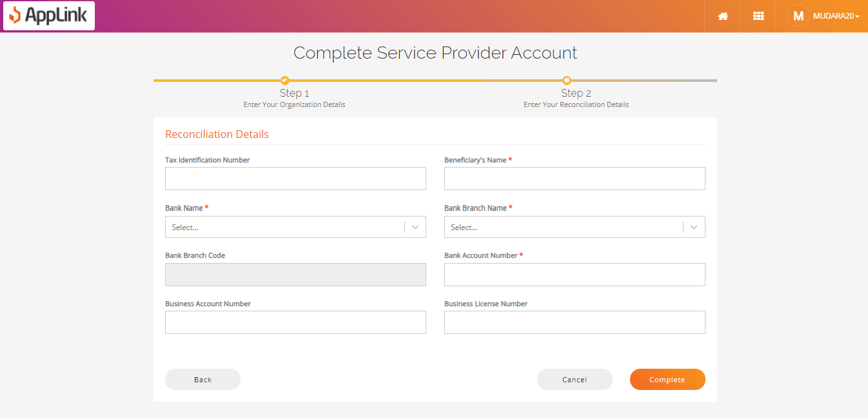Click the Cancel button

(575, 380)
